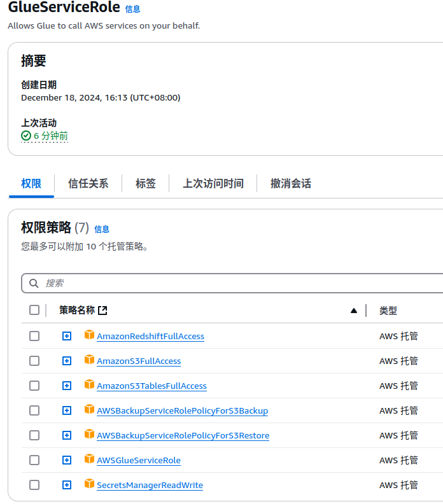Open the AWSGlueServiceRole policy link
This screenshot has width=443, height=504.
pos(139,460)
